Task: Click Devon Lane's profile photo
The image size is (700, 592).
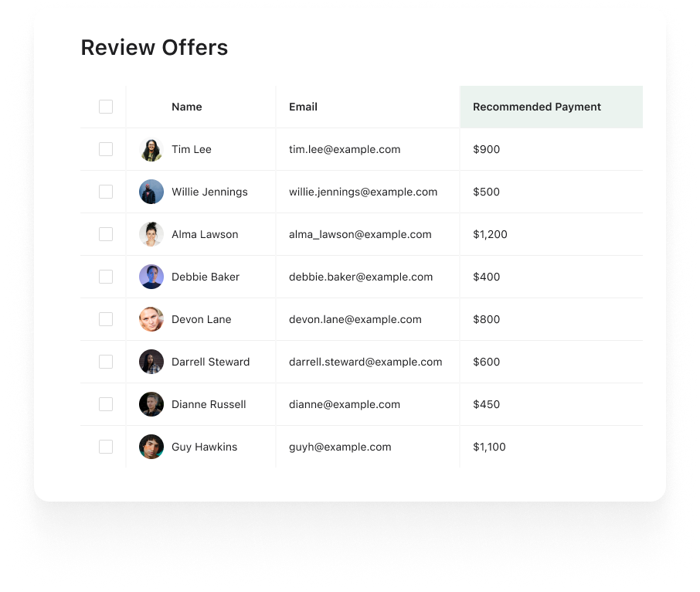Action: pos(151,319)
